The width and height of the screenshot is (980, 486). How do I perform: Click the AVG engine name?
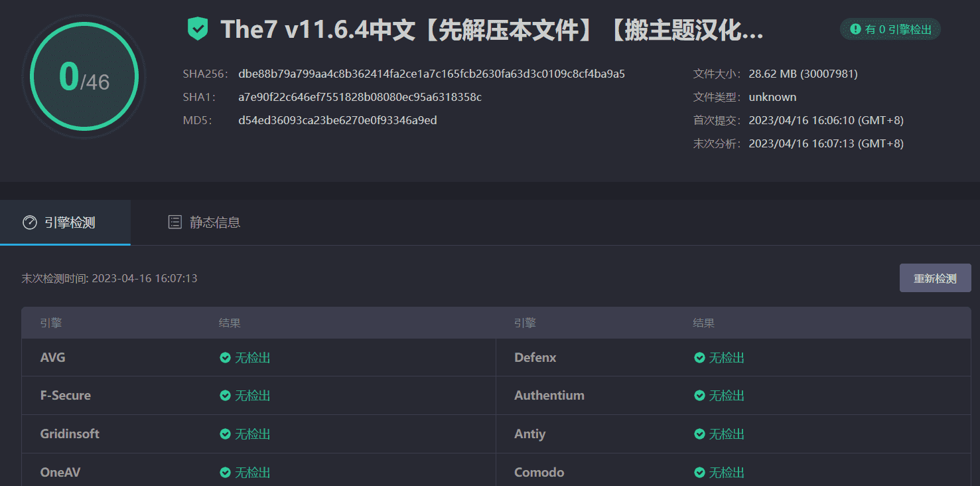tap(53, 358)
